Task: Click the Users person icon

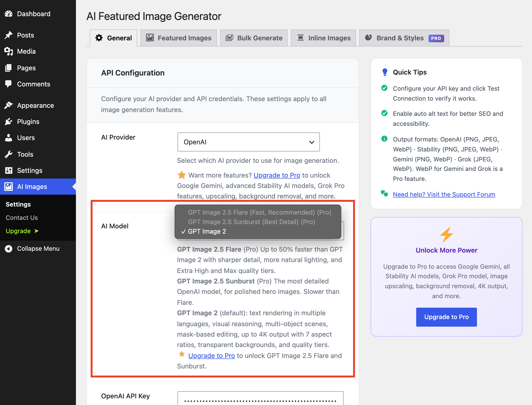Action: [x=9, y=138]
